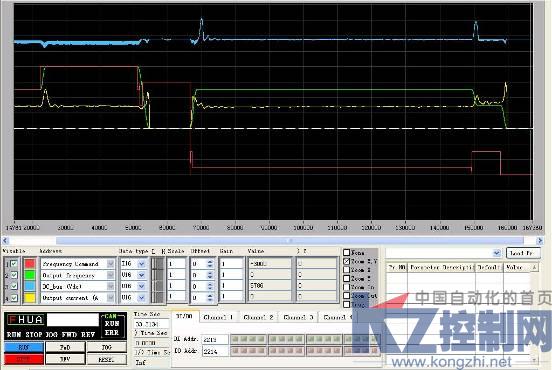The width and height of the screenshot is (552, 370).
Task: Select the Channel 3 tab
Action: [x=298, y=317]
